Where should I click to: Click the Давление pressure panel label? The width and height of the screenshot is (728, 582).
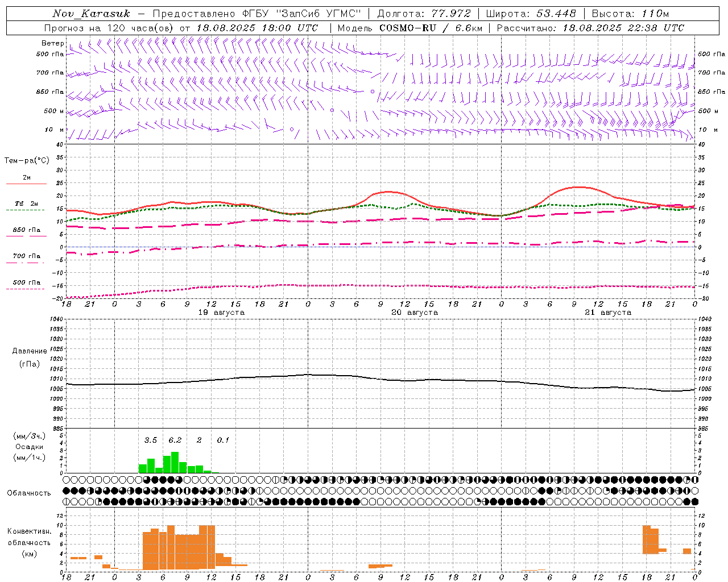[x=30, y=351]
